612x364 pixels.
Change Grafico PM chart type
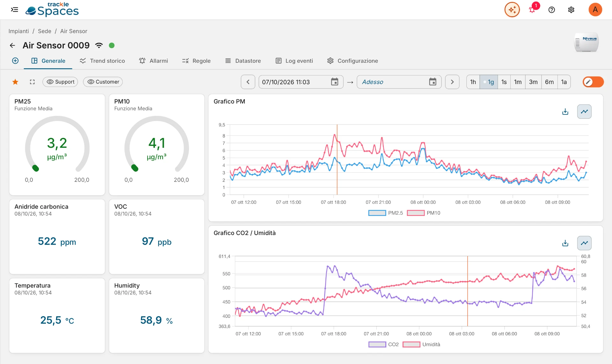tap(584, 112)
